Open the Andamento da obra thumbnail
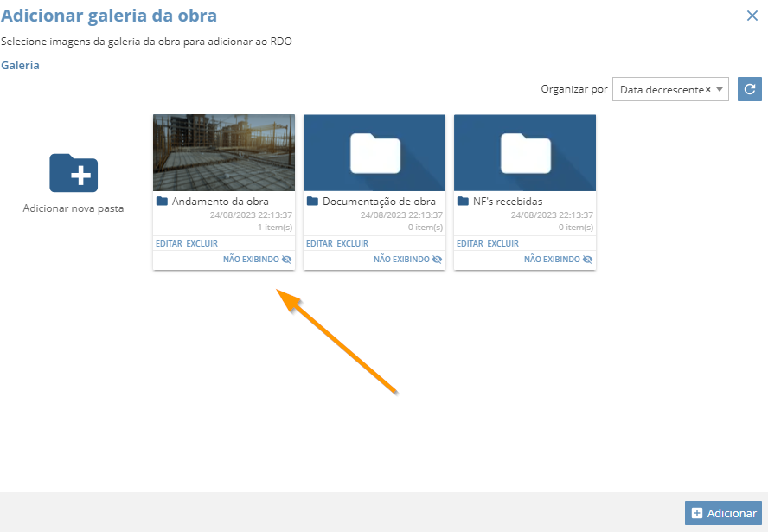The height and width of the screenshot is (532, 768). pos(224,153)
